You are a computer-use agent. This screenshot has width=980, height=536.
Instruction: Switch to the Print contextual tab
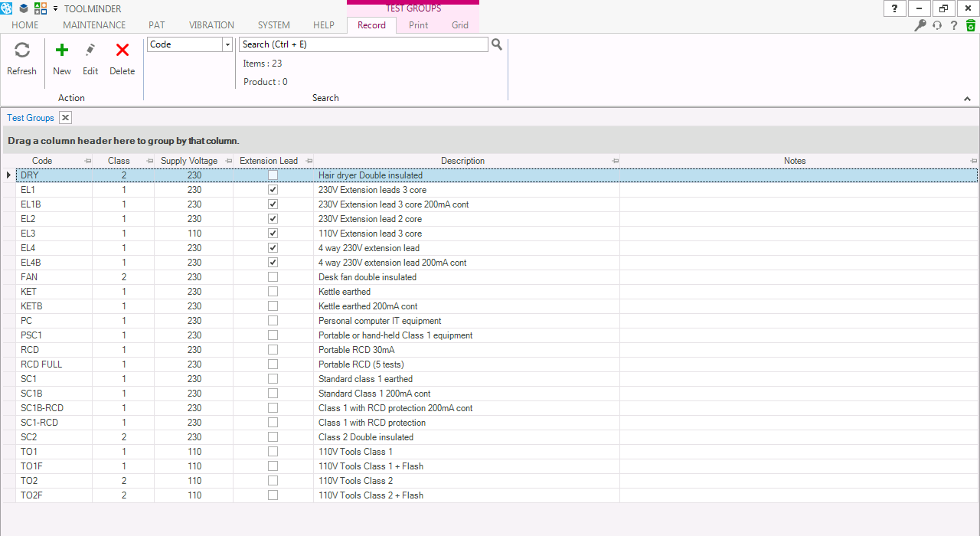[419, 25]
